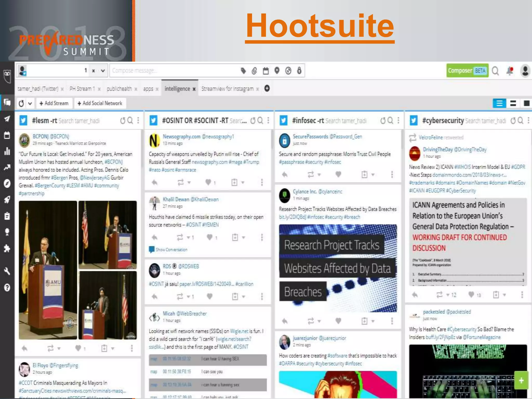Remove selected profile with the x button
532x399 pixels.
(93, 71)
